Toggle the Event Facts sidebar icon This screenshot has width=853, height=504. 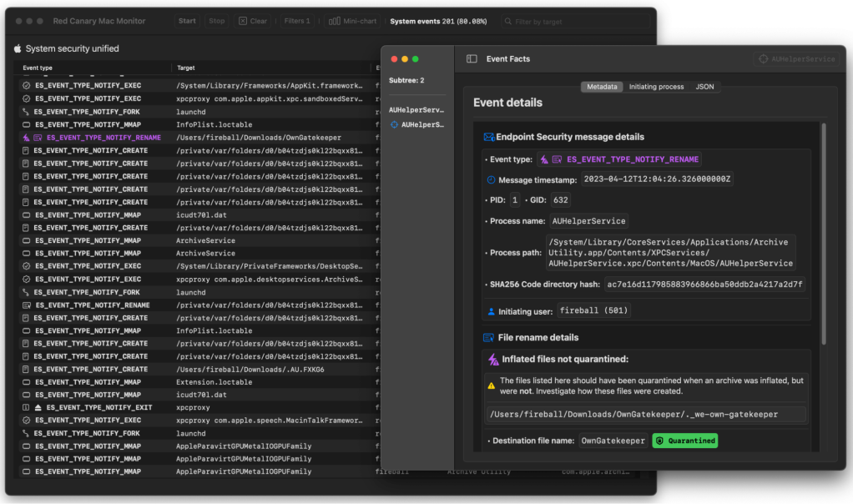tap(472, 59)
